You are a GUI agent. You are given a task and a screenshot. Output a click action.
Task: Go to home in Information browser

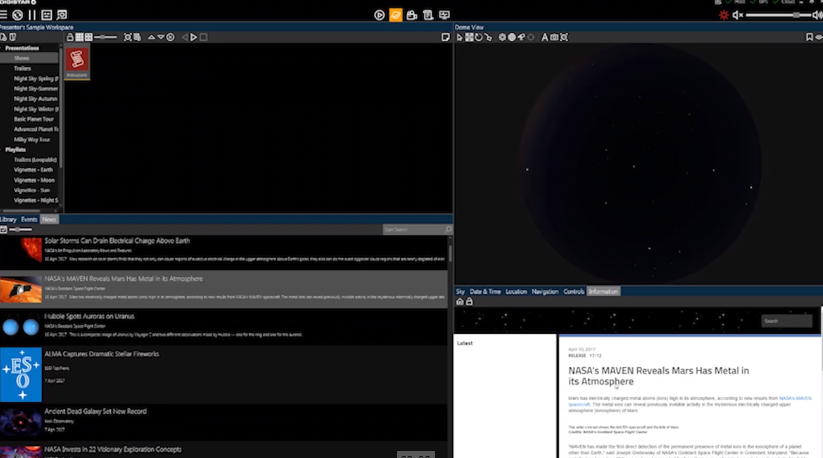[460, 302]
